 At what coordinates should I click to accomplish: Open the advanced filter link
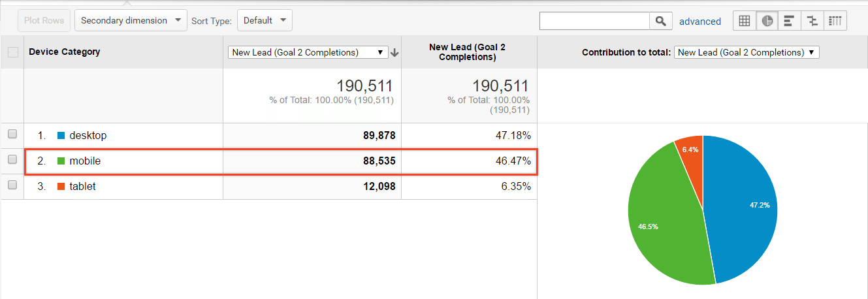tap(700, 22)
